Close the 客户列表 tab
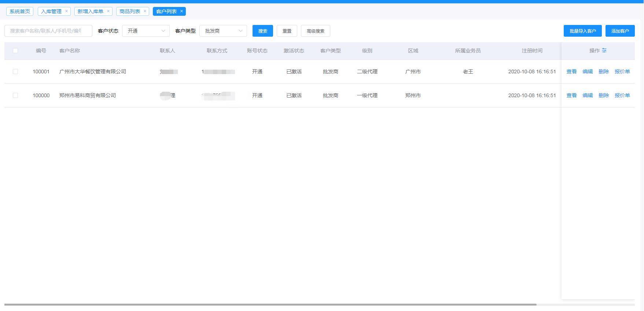The height and width of the screenshot is (311, 644). pyautogui.click(x=181, y=11)
